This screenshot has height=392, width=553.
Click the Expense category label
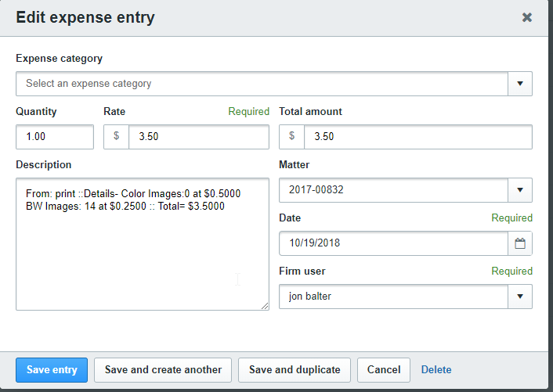pos(60,59)
